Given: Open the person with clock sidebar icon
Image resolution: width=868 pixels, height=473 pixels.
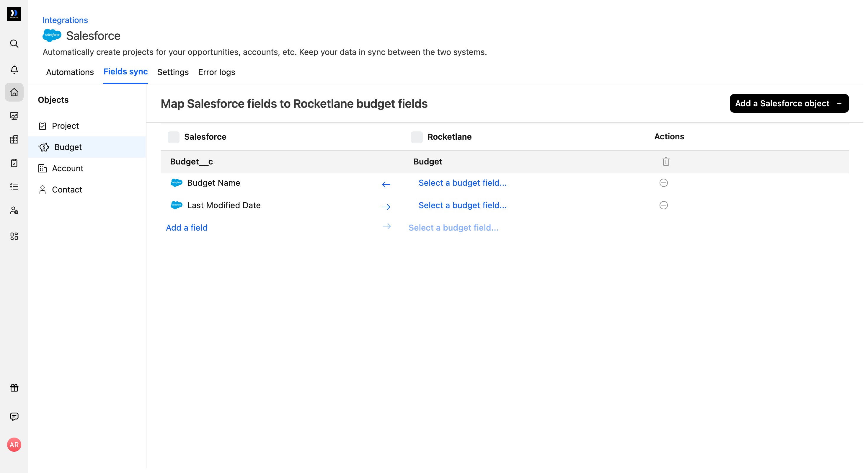Looking at the screenshot, I should click(14, 211).
